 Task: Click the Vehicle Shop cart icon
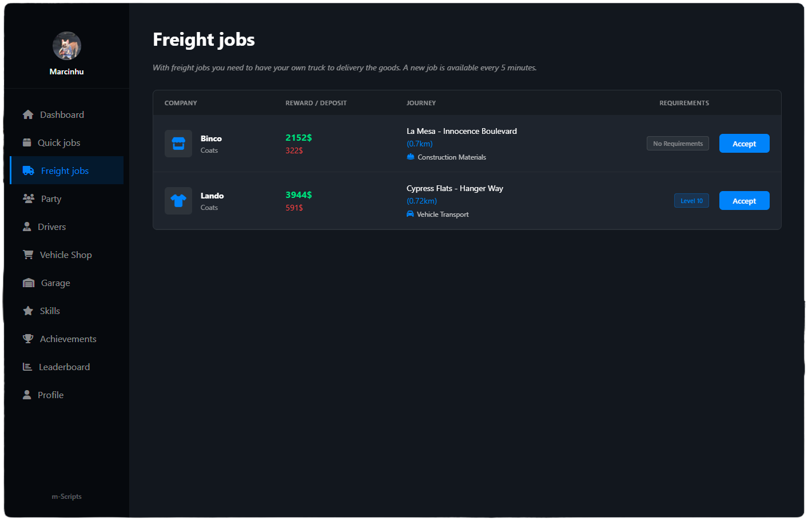pos(28,255)
